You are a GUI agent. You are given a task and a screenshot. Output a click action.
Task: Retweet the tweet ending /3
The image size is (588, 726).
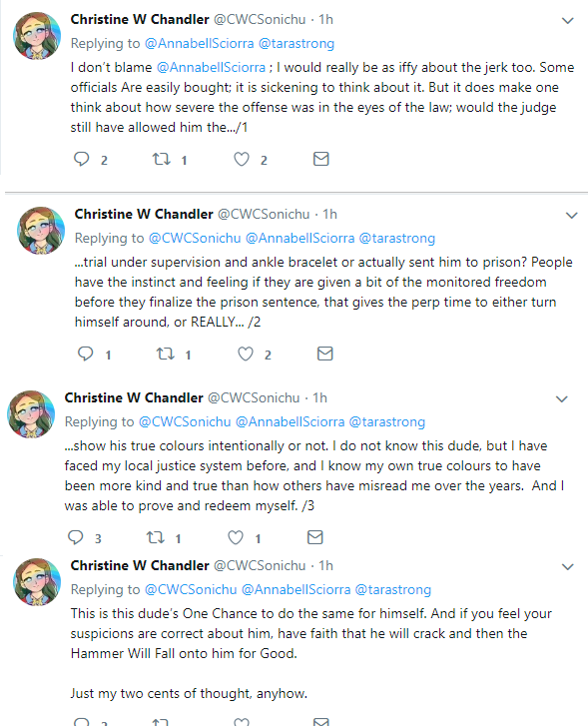coord(156,537)
